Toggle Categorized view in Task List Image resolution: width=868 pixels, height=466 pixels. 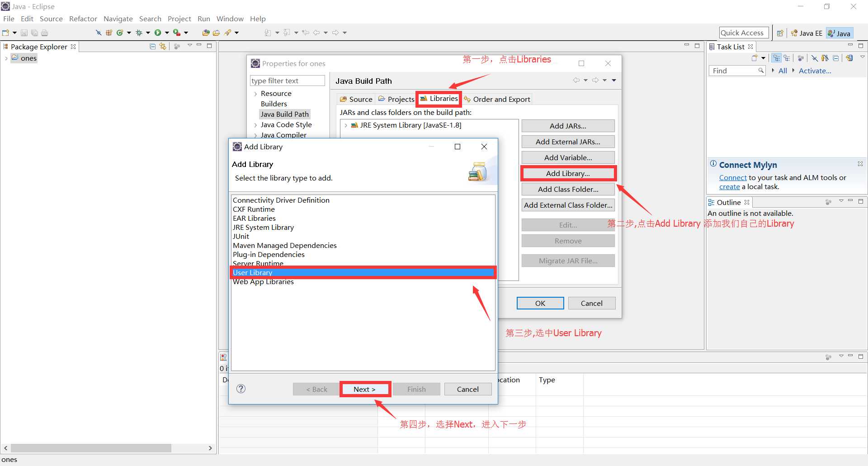click(777, 58)
